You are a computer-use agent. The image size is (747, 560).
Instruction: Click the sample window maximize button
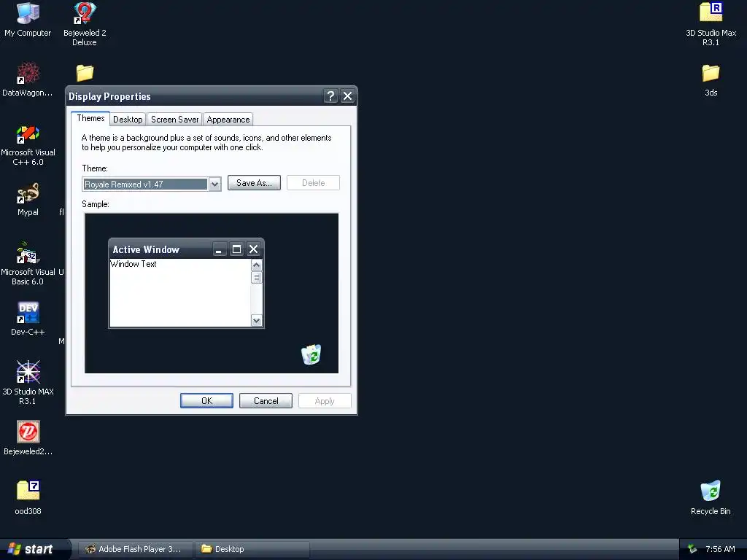coord(236,249)
